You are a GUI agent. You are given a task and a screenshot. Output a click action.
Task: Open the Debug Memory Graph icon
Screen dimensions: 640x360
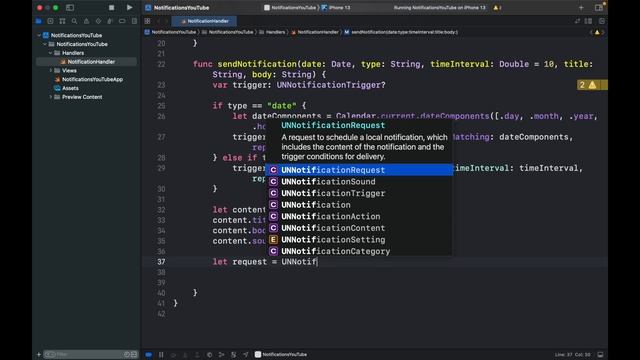pos(221,355)
